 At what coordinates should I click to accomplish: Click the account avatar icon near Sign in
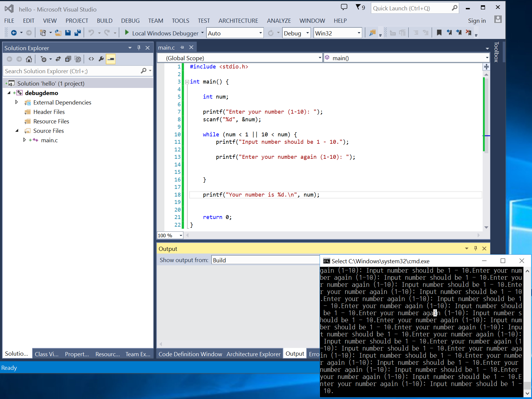[x=498, y=19]
